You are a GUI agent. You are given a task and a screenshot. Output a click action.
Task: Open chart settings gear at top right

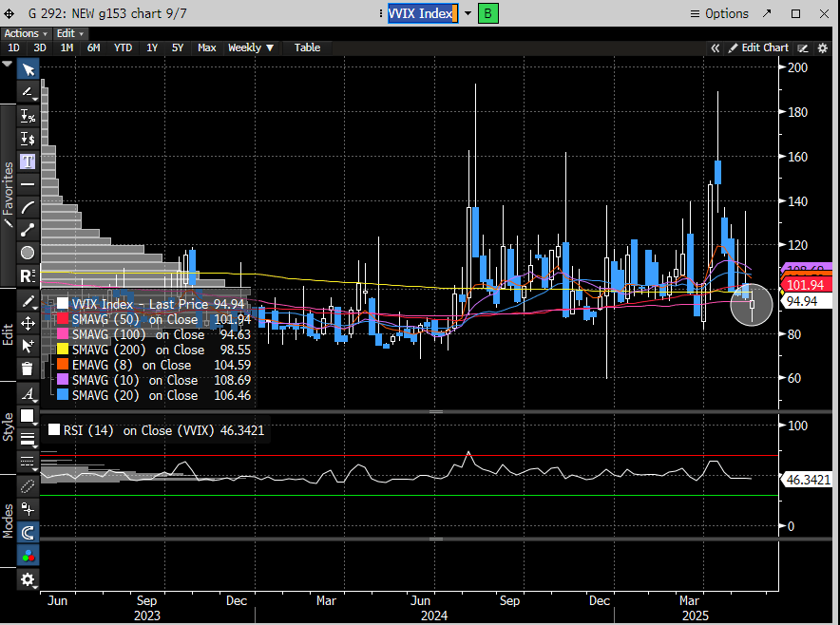pos(822,47)
